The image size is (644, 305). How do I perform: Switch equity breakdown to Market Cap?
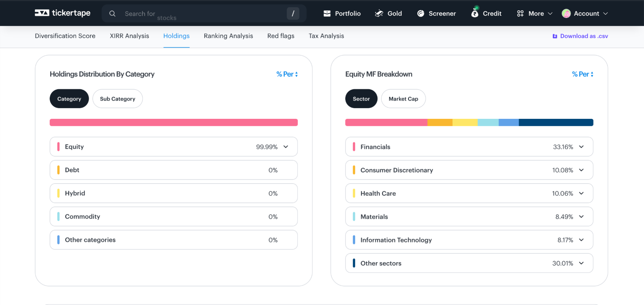click(403, 99)
